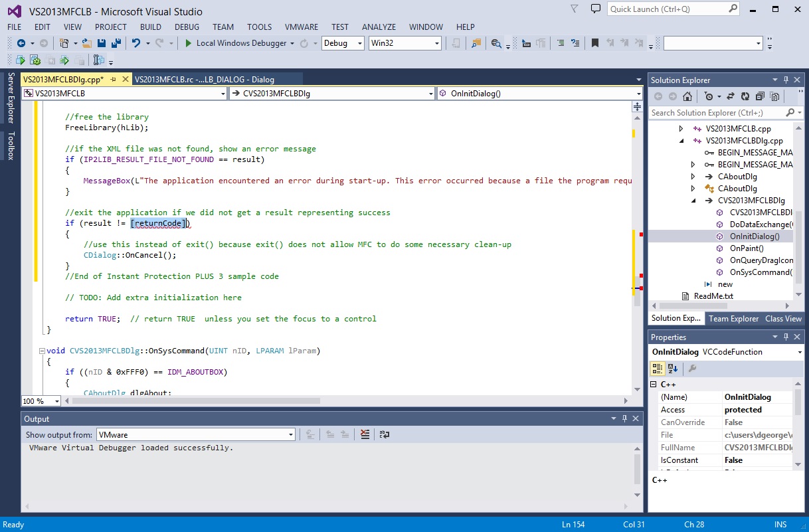Collapse the C++ property category
809x532 pixels.
point(653,385)
